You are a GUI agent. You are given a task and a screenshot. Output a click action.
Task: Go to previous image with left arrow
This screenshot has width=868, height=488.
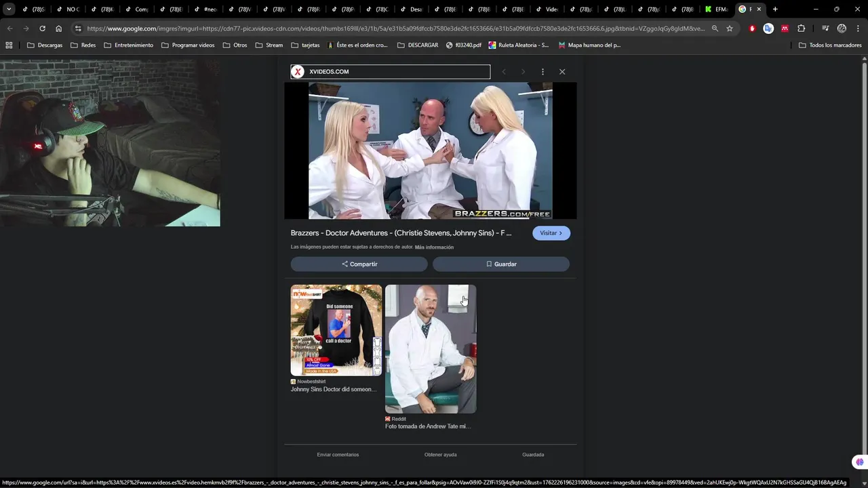tap(504, 72)
